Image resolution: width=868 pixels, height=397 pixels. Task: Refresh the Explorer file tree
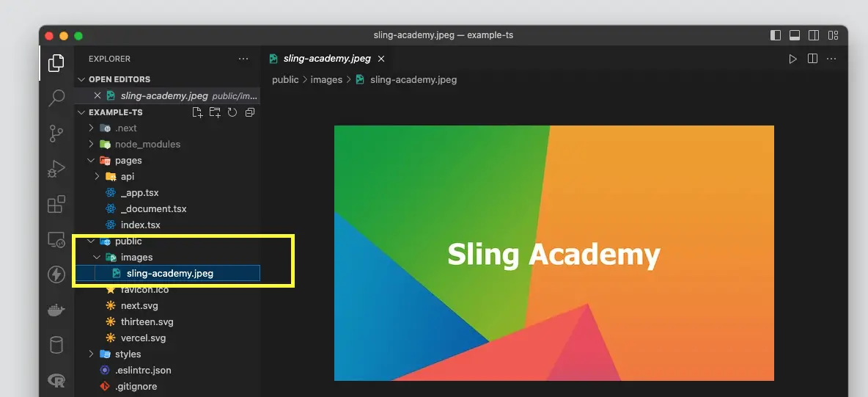tap(232, 112)
